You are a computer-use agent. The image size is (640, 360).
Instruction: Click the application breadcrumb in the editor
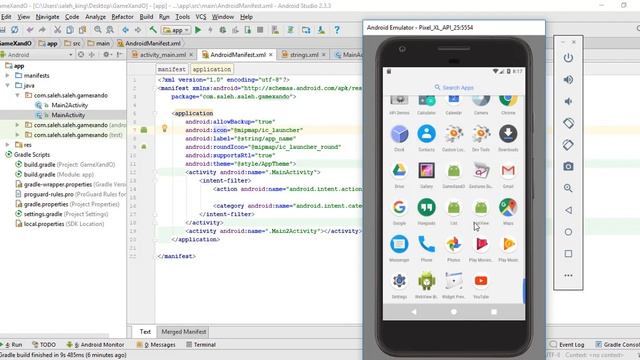pyautogui.click(x=212, y=69)
